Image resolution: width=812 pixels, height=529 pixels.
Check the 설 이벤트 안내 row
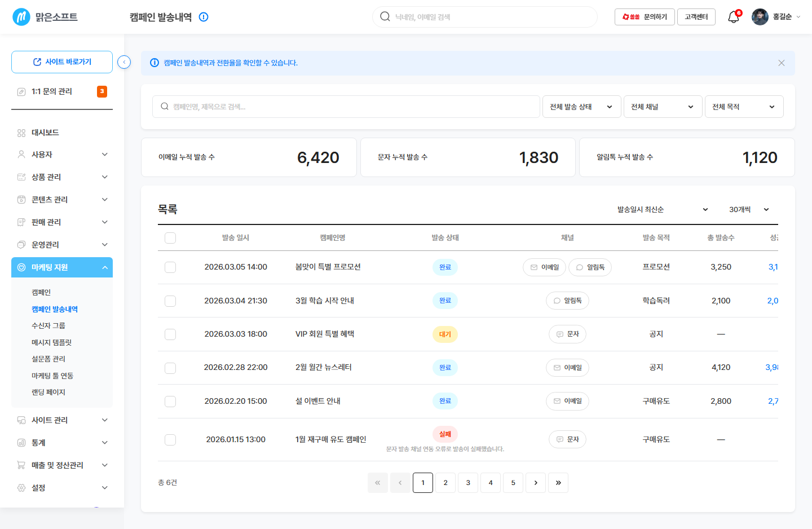tap(170, 402)
